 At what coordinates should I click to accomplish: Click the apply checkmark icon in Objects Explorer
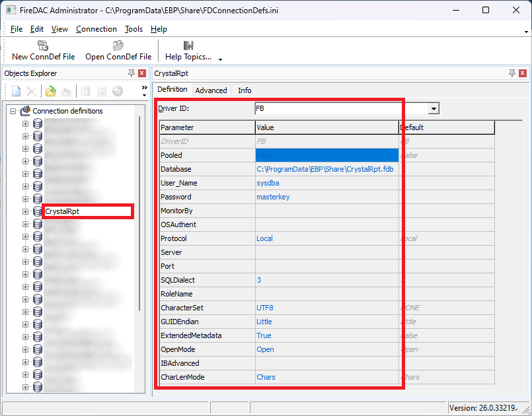102,91
